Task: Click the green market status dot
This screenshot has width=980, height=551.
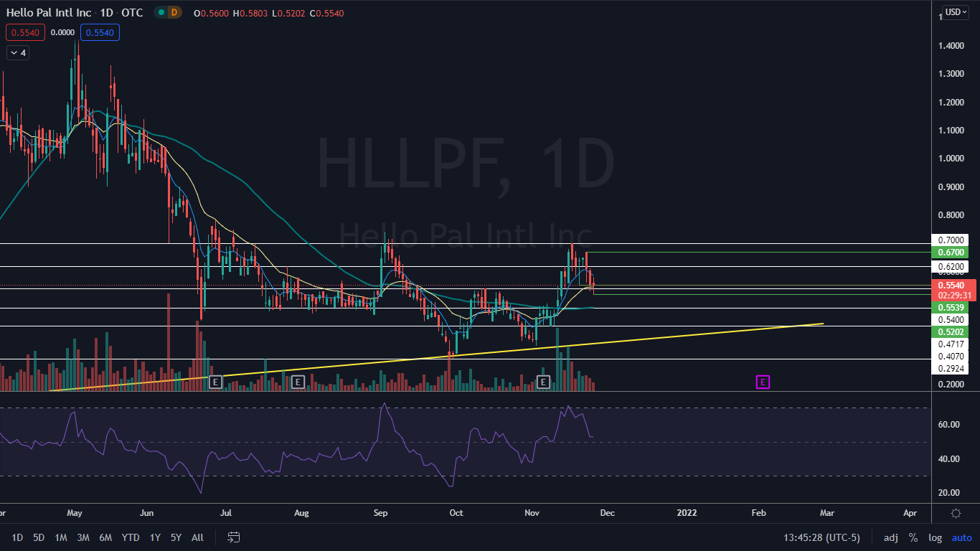Action: (x=161, y=12)
